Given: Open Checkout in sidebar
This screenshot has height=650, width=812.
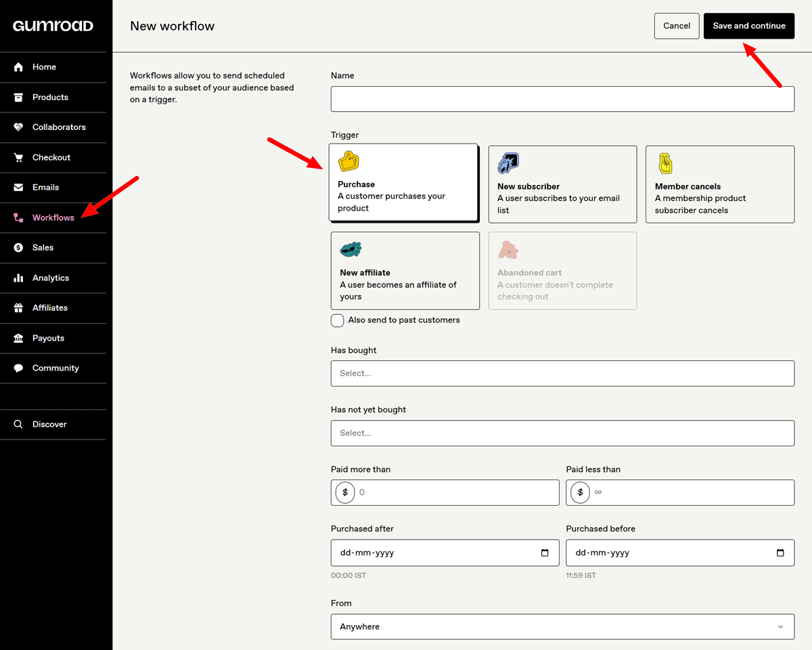Looking at the screenshot, I should pyautogui.click(x=53, y=157).
